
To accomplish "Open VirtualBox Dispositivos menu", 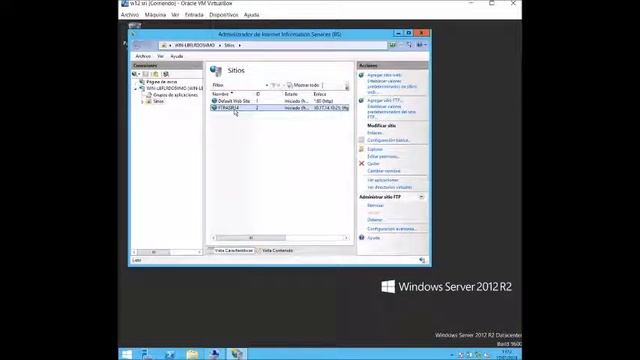I will click(x=223, y=15).
